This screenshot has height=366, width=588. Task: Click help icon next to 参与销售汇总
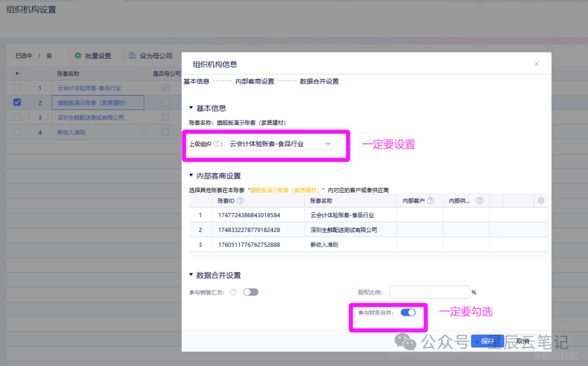click(x=234, y=292)
